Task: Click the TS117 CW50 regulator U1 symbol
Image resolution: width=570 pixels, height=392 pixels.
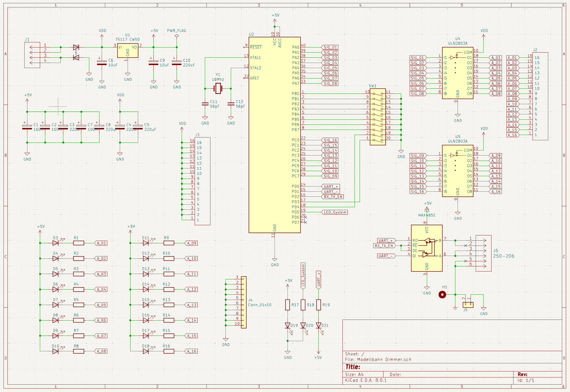Action: (x=128, y=51)
